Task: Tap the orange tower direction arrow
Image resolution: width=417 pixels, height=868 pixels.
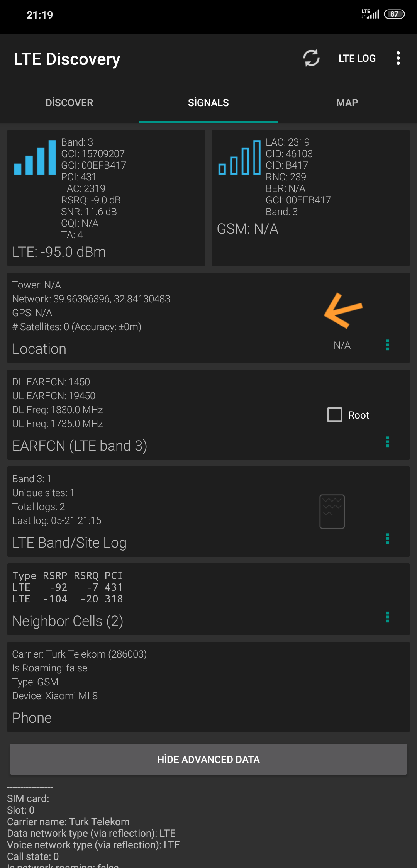Action: tap(343, 310)
